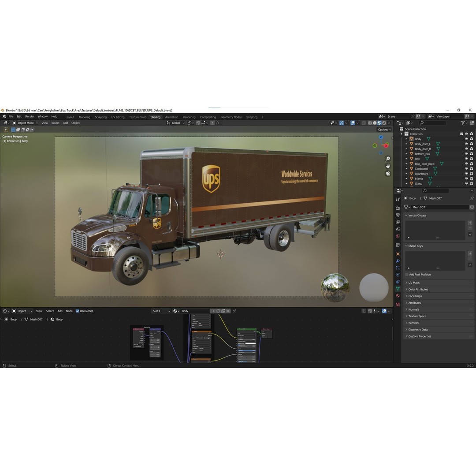Toggle snapping magnet in viewport header
The width and height of the screenshot is (476, 476).
pyautogui.click(x=198, y=123)
